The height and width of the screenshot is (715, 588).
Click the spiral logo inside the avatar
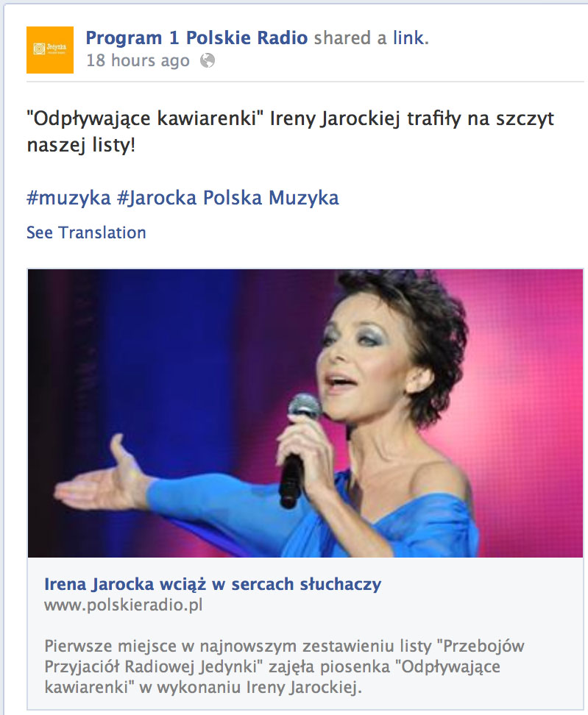pos(39,49)
